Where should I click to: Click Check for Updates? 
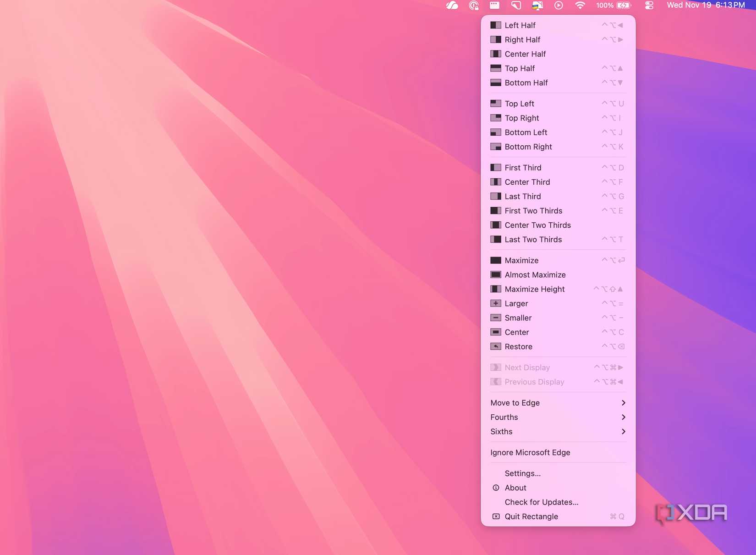coord(541,502)
